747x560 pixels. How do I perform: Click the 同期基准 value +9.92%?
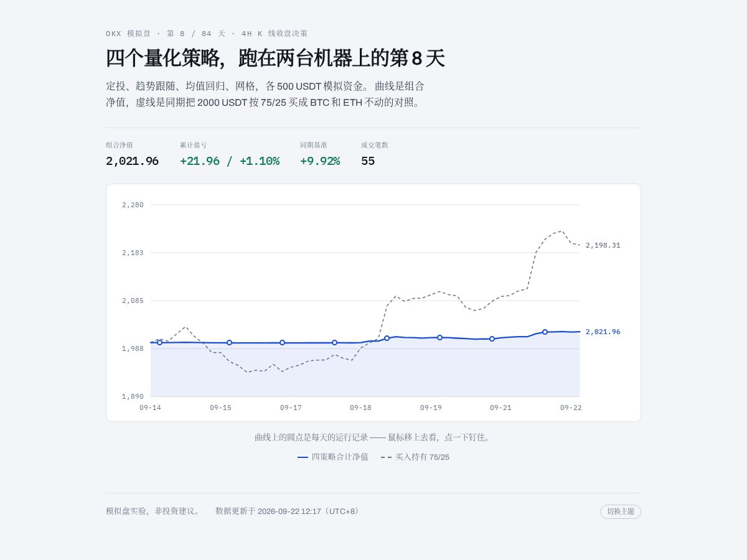pos(320,161)
